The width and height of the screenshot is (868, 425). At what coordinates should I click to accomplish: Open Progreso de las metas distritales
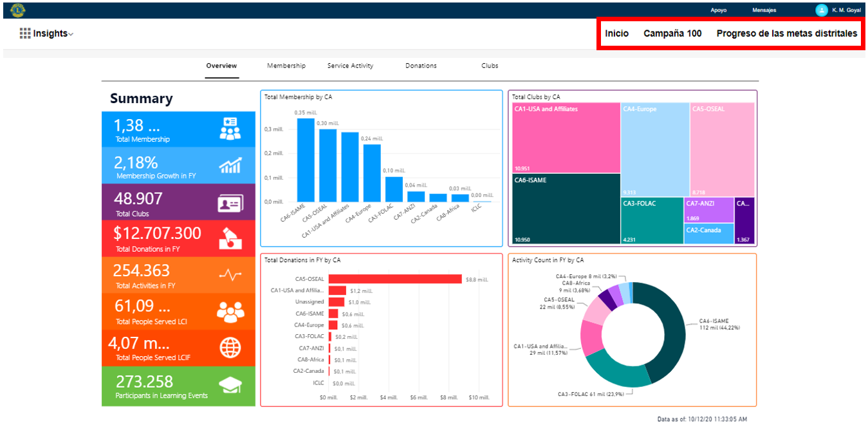tap(787, 33)
